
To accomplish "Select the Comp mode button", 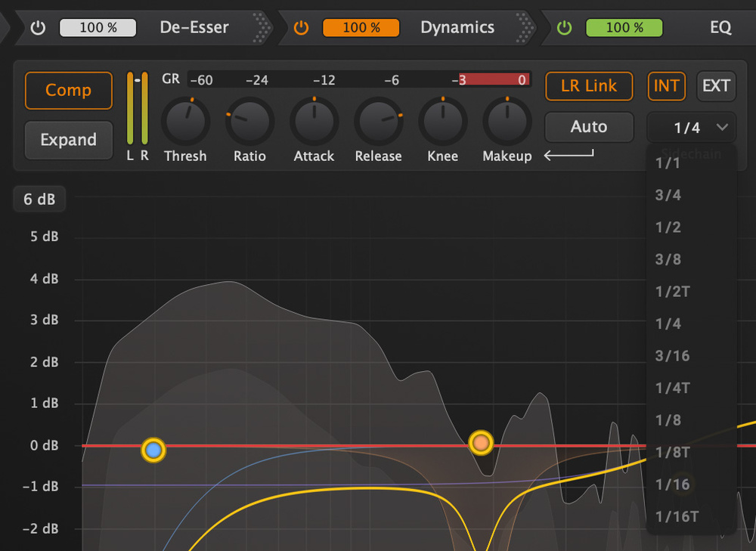I will pyautogui.click(x=69, y=91).
